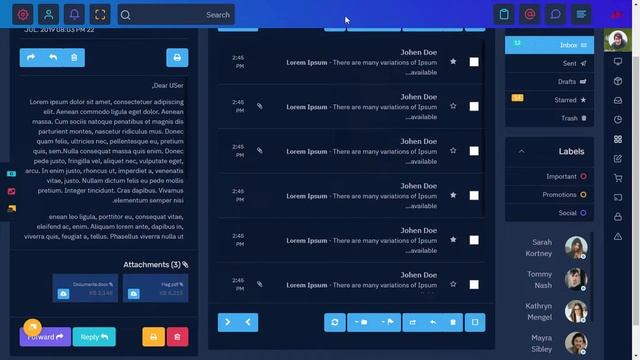Screen dimensions: 640x360
Task: Open the chat bubble icon
Action: click(x=556, y=15)
